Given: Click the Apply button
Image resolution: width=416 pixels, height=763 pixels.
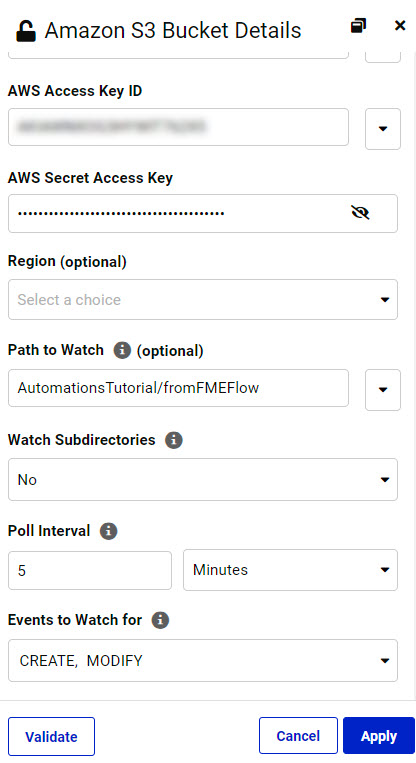Looking at the screenshot, I should click(x=379, y=736).
